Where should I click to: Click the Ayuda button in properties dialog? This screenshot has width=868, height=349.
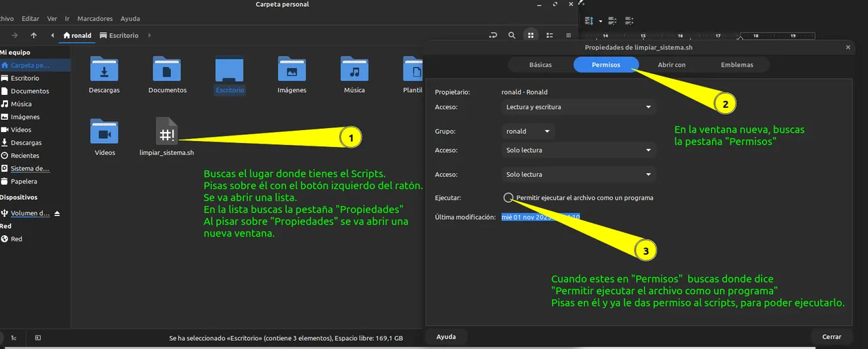click(446, 337)
